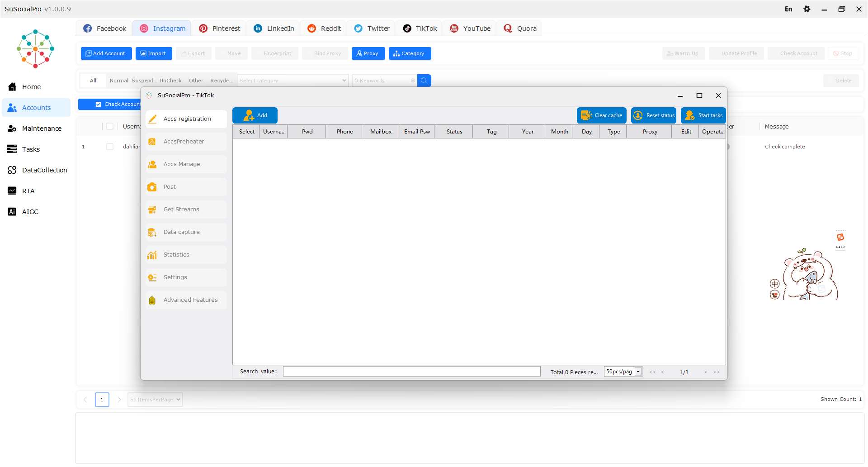Image resolution: width=868 pixels, height=467 pixels.
Task: Open Post section in TikTok dialog
Action: [186, 187]
